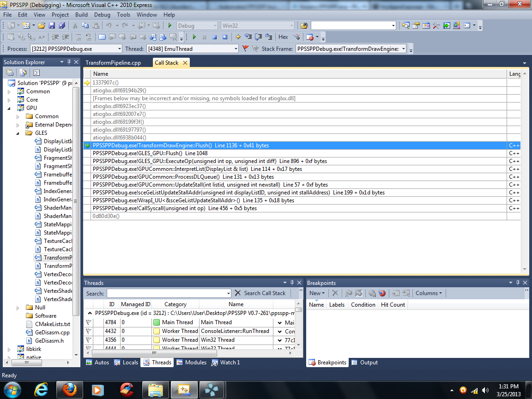Select GLES_GPU::Flush() stack frame row

[x=150, y=153]
